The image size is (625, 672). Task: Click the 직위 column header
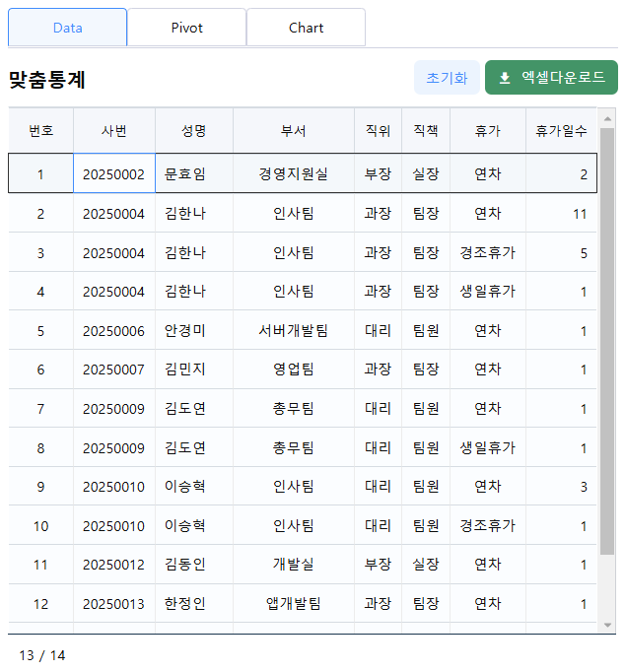[x=378, y=131]
